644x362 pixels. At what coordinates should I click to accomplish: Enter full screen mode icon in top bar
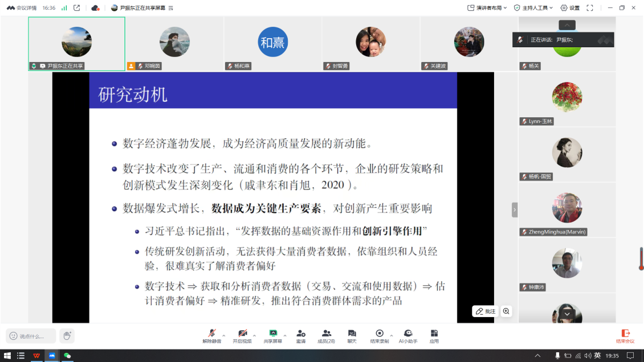590,8
